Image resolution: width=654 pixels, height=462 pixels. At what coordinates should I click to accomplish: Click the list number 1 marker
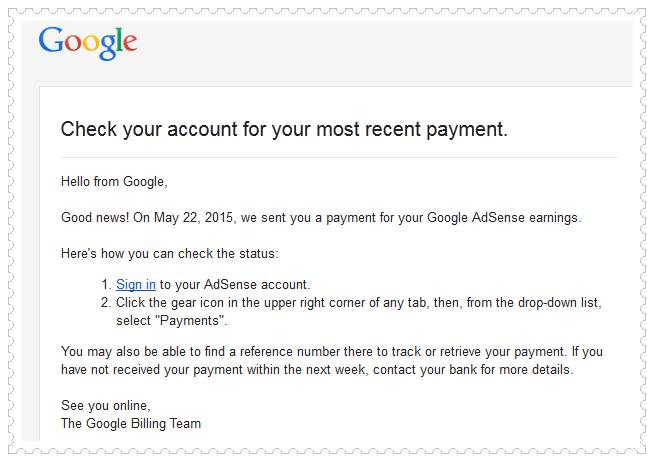coord(106,284)
